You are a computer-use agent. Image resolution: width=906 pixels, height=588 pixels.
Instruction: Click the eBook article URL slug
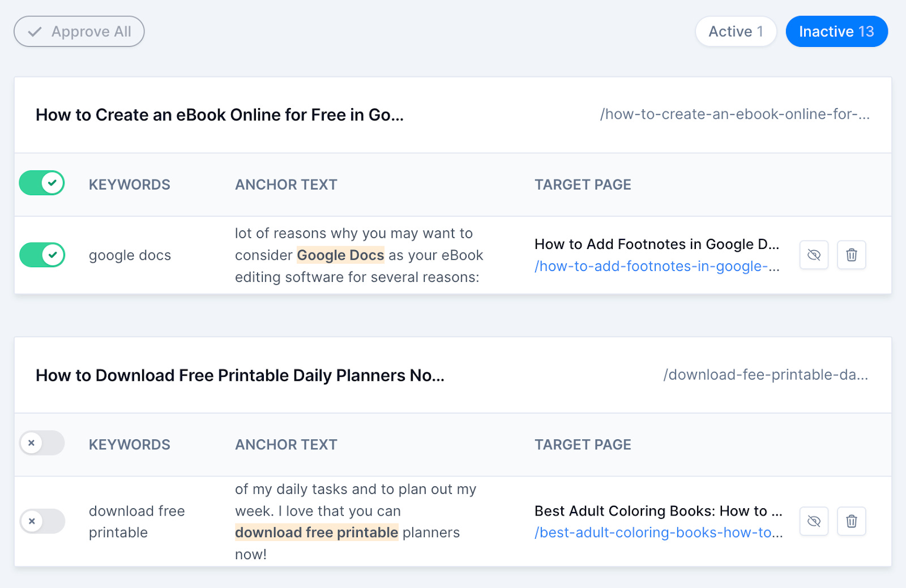tap(734, 114)
